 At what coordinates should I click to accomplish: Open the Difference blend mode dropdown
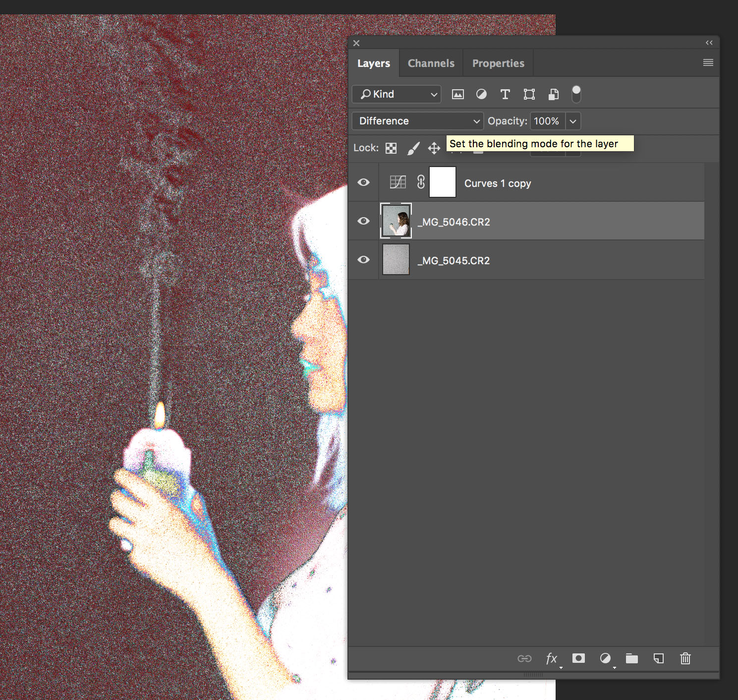tap(418, 121)
